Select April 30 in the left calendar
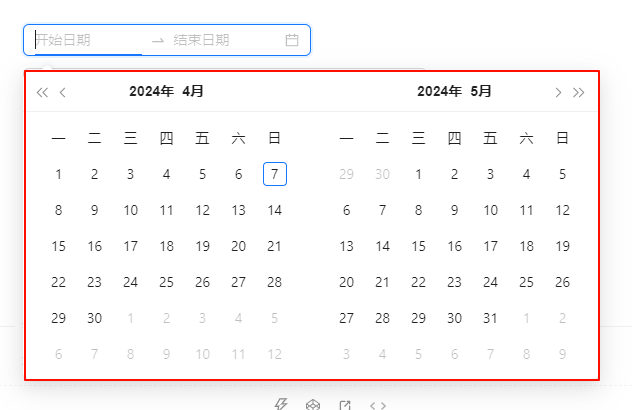Viewport: 632px width, 410px height. (x=95, y=318)
